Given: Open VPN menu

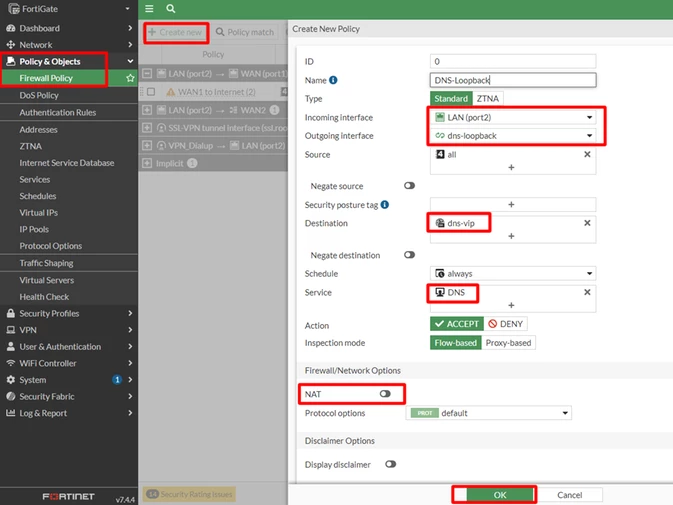Looking at the screenshot, I should (x=69, y=330).
